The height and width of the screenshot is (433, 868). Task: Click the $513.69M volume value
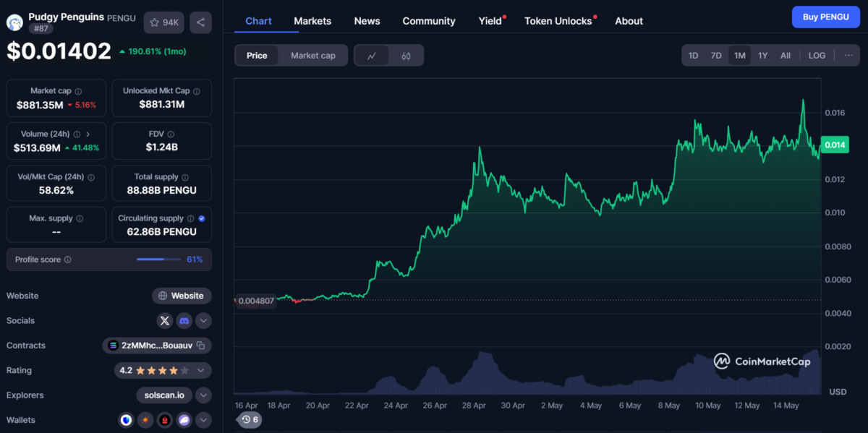pyautogui.click(x=38, y=147)
